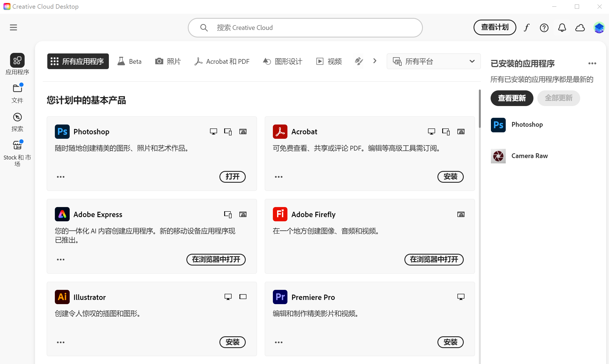
Task: Click the Premiere Pro app icon
Action: pos(280,297)
